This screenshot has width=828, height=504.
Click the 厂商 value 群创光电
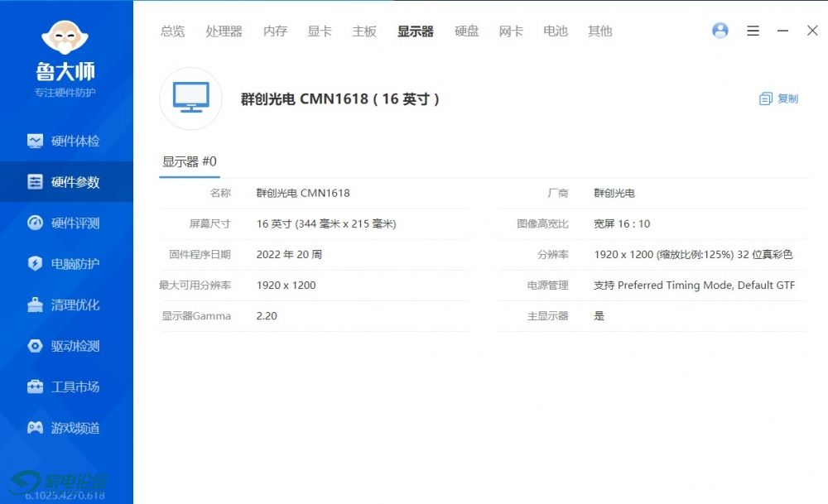pos(614,193)
